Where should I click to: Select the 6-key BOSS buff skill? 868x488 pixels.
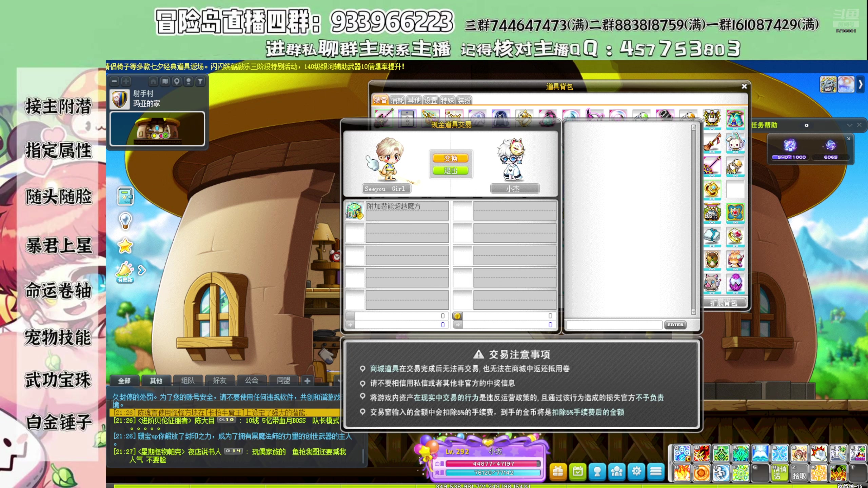point(858,454)
